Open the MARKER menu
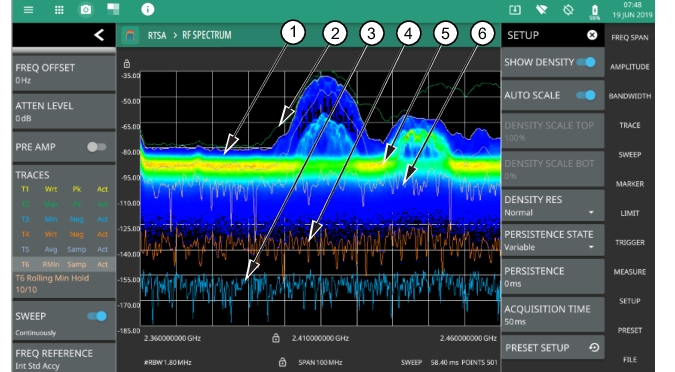 point(629,184)
